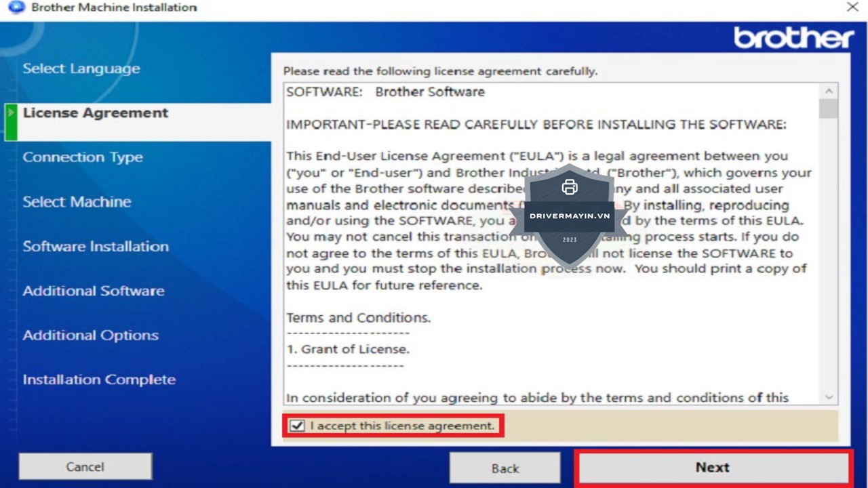Image resolution: width=868 pixels, height=488 pixels.
Task: Click the license text scroll down arrow
Action: pyautogui.click(x=829, y=397)
